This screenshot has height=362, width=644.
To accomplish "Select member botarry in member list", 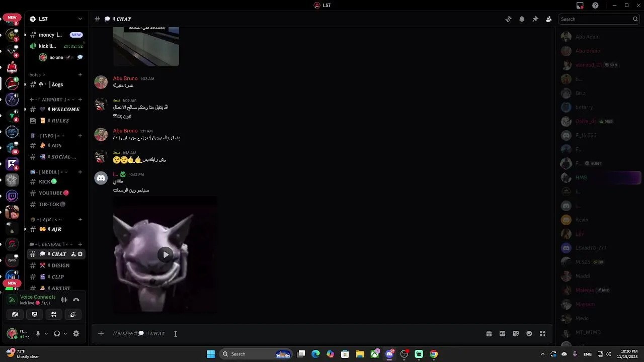I will point(599,107).
